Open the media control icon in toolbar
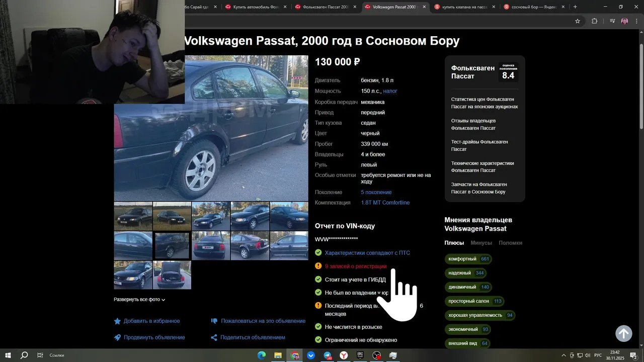Screen dimensions: 644x362 coord(612,21)
